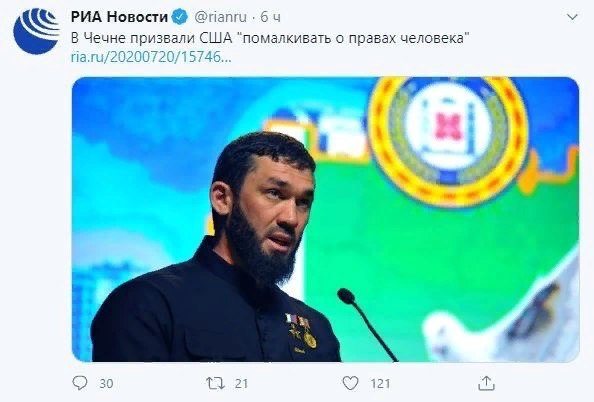Expand tweet options with the chevron
The height and width of the screenshot is (402, 594).
[x=572, y=17]
